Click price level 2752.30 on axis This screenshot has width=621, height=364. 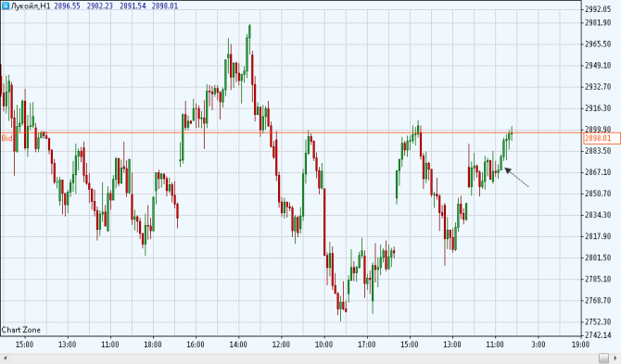(x=598, y=321)
